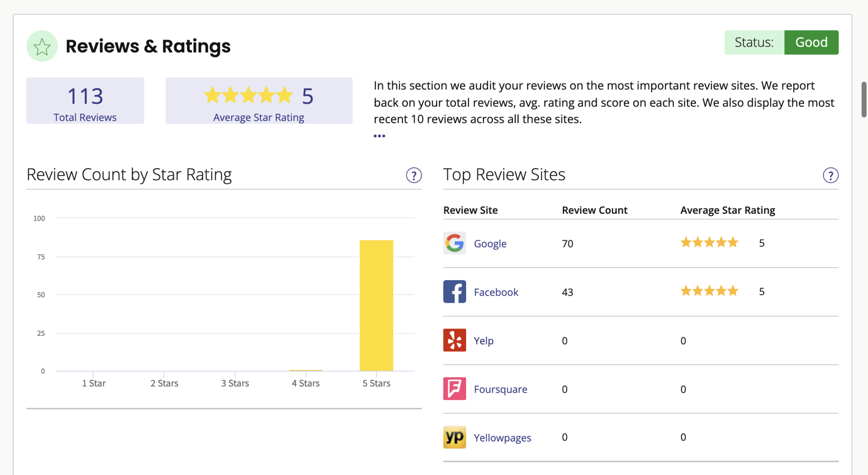The image size is (868, 475).
Task: Click the Facebook logo icon
Action: [454, 292]
